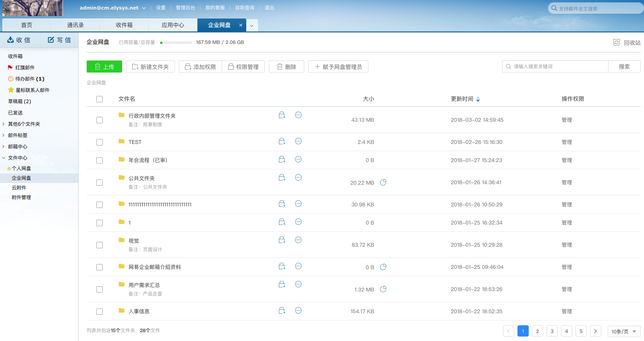Viewport: 644px width, 341px height.
Task: Open the tab list dropdown arrow
Action: click(x=252, y=25)
